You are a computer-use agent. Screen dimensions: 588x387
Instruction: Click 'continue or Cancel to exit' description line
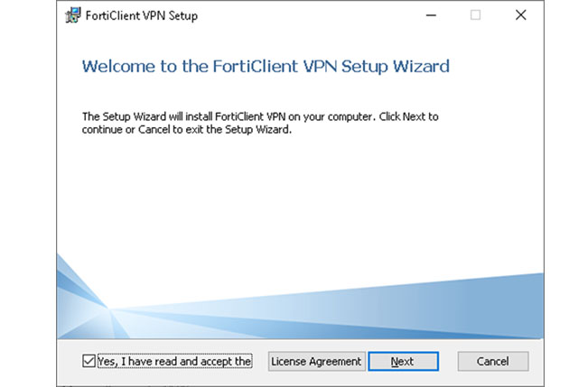(187, 129)
